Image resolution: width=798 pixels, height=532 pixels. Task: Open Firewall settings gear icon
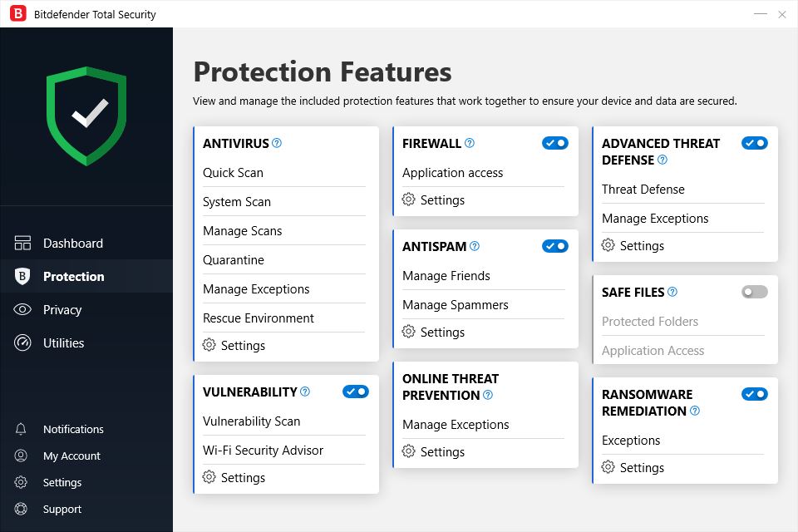tap(408, 199)
